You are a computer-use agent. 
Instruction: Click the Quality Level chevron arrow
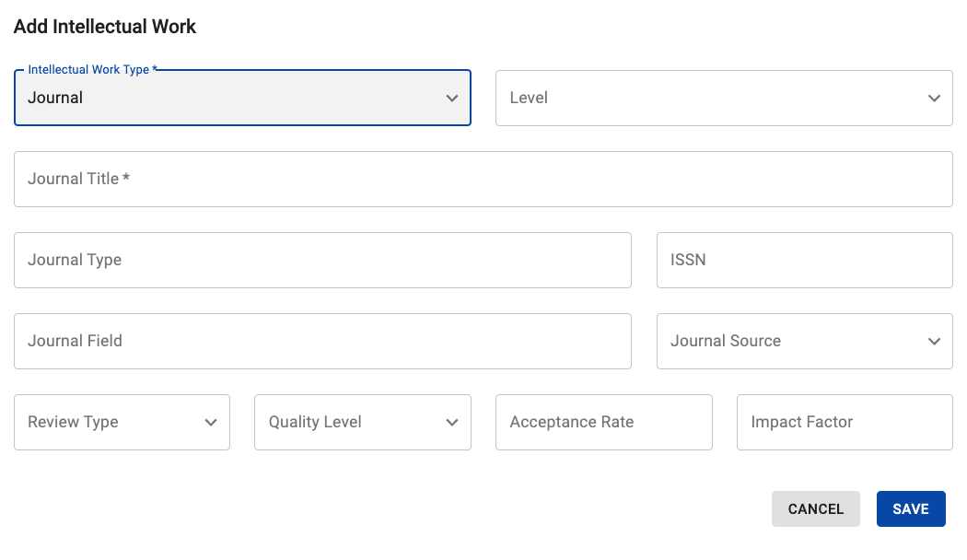pos(452,423)
